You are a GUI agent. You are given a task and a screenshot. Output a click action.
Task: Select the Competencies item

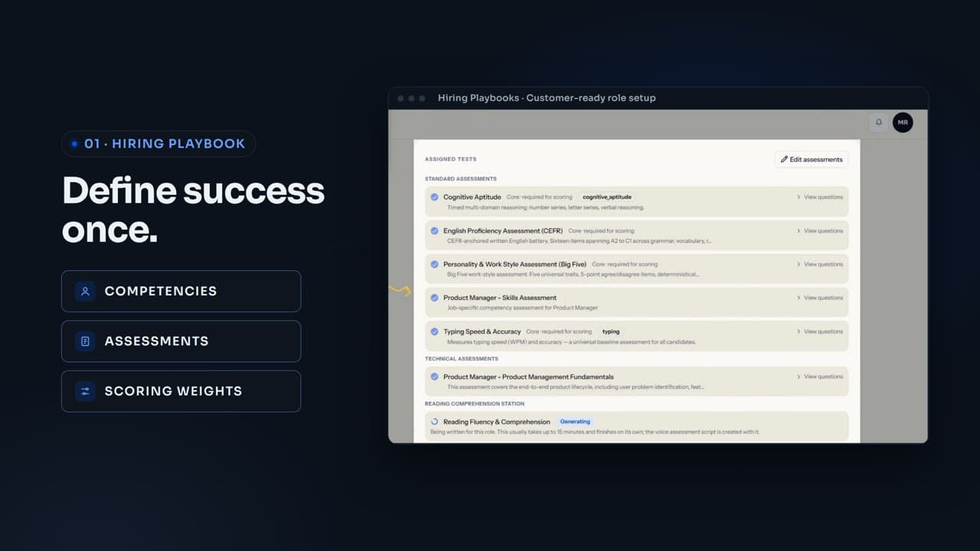(181, 291)
